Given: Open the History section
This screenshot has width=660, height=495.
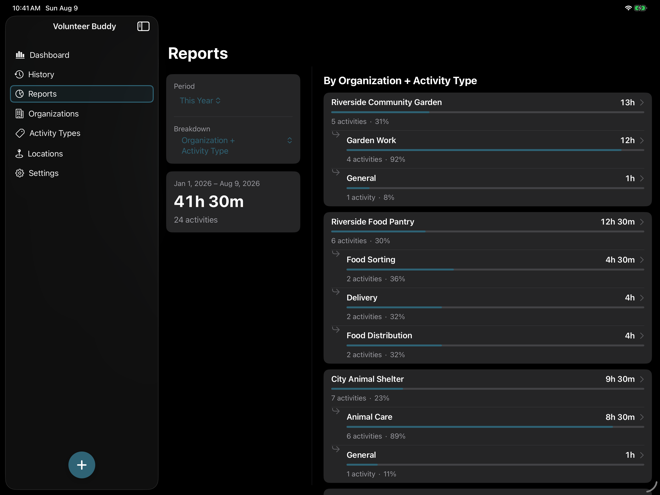Looking at the screenshot, I should (82, 75).
